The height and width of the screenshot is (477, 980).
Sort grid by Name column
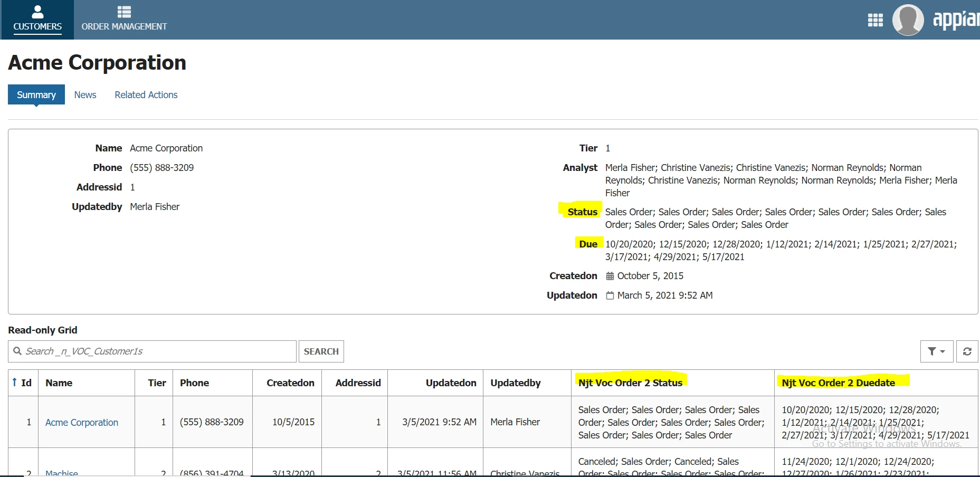59,383
